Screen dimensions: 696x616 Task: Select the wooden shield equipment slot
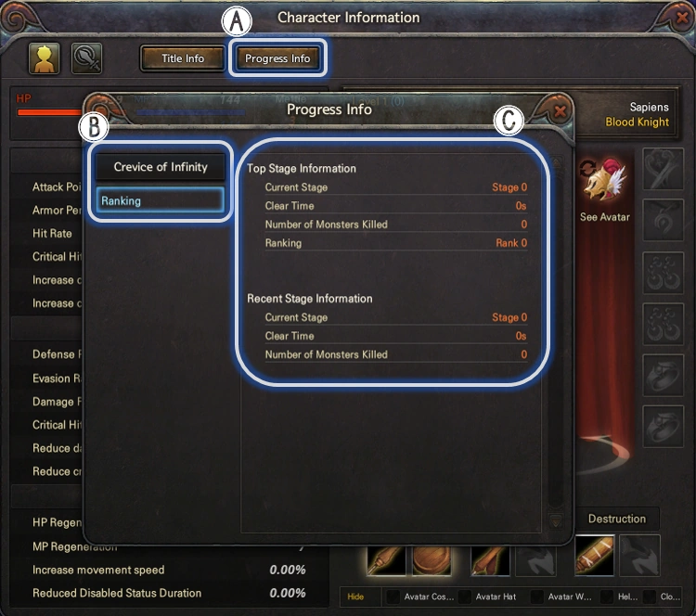[x=432, y=560]
